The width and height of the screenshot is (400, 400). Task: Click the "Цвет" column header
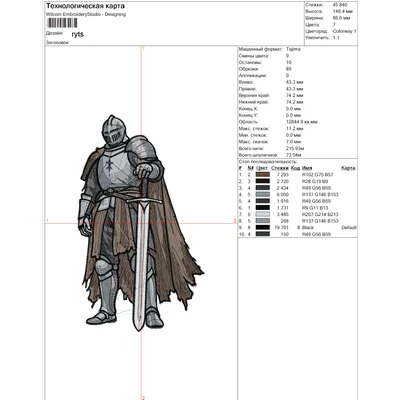click(262, 168)
